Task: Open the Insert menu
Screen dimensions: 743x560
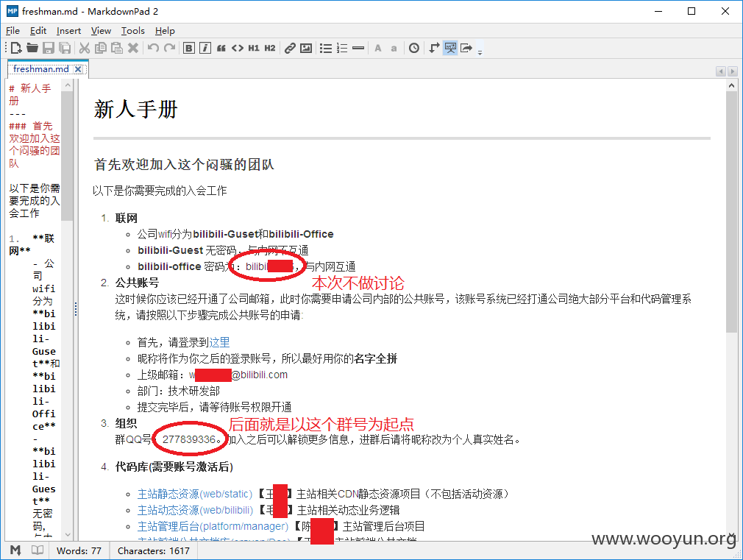Action: coord(68,31)
